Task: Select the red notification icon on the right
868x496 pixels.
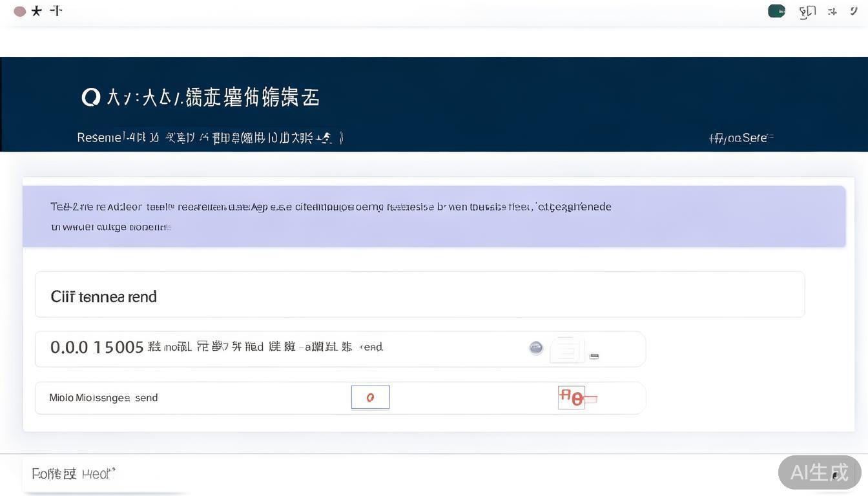Action: click(573, 398)
